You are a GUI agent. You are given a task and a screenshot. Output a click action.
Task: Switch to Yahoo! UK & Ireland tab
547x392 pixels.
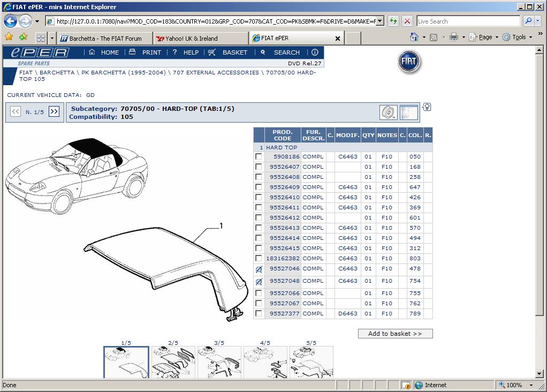(x=201, y=39)
